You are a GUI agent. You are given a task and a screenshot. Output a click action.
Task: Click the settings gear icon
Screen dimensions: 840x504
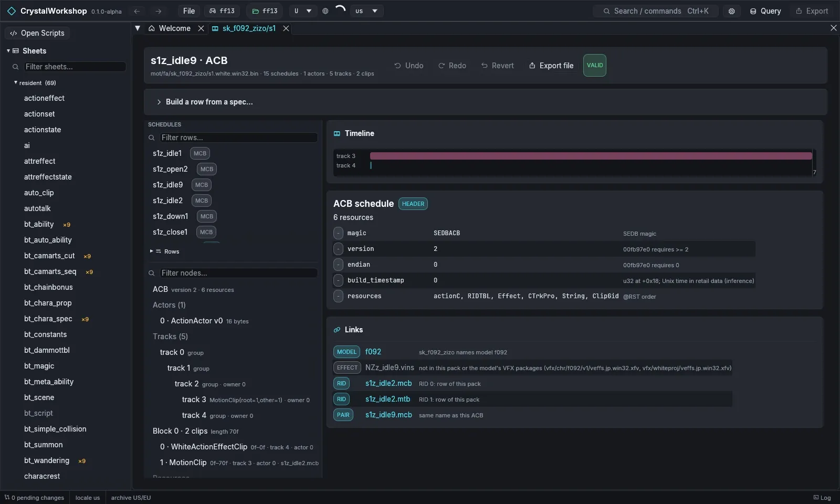click(731, 11)
